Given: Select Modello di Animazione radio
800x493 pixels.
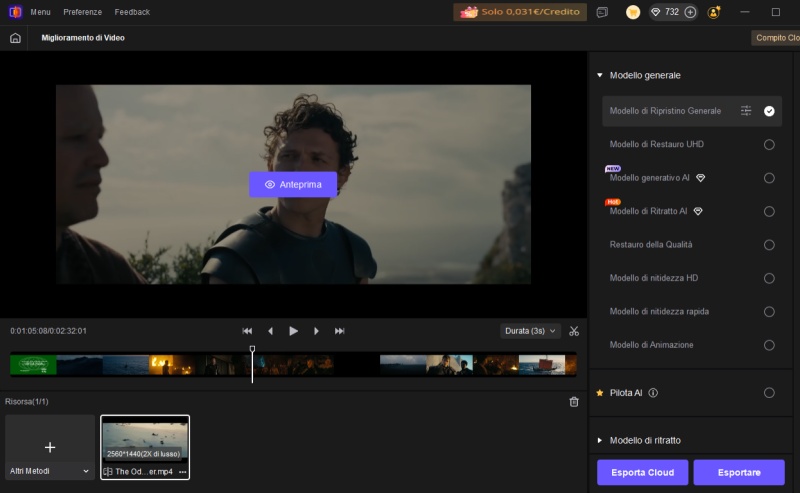Looking at the screenshot, I should [x=769, y=345].
